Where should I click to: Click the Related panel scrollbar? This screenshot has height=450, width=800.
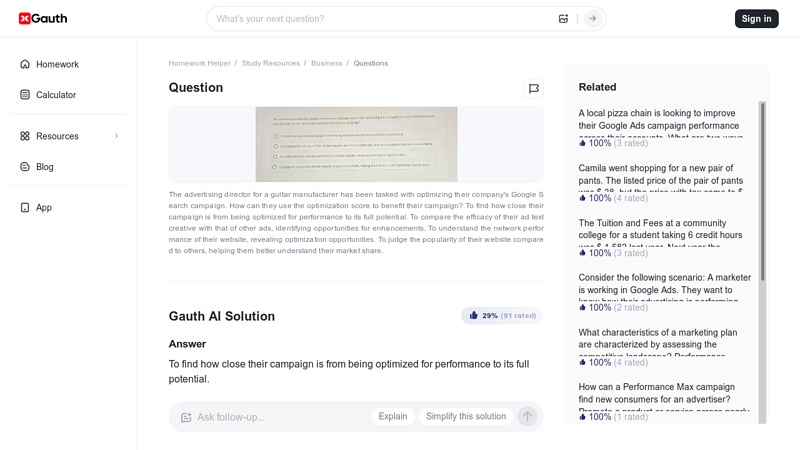[x=763, y=191]
